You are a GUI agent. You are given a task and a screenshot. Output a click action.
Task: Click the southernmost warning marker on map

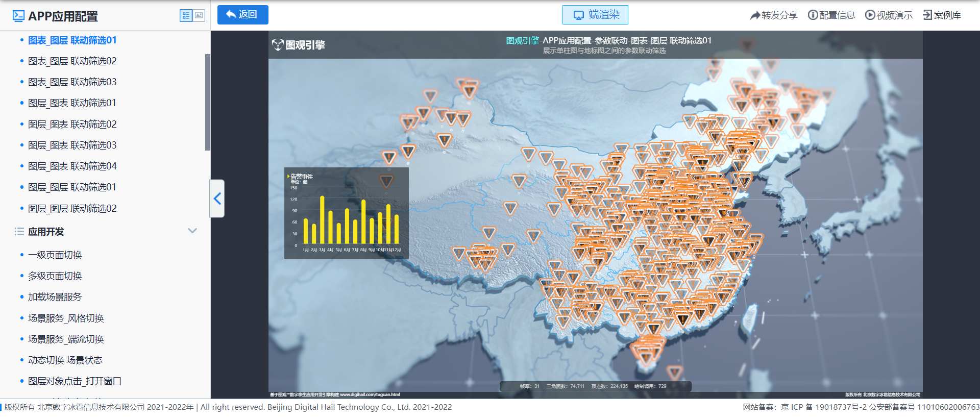[674, 373]
